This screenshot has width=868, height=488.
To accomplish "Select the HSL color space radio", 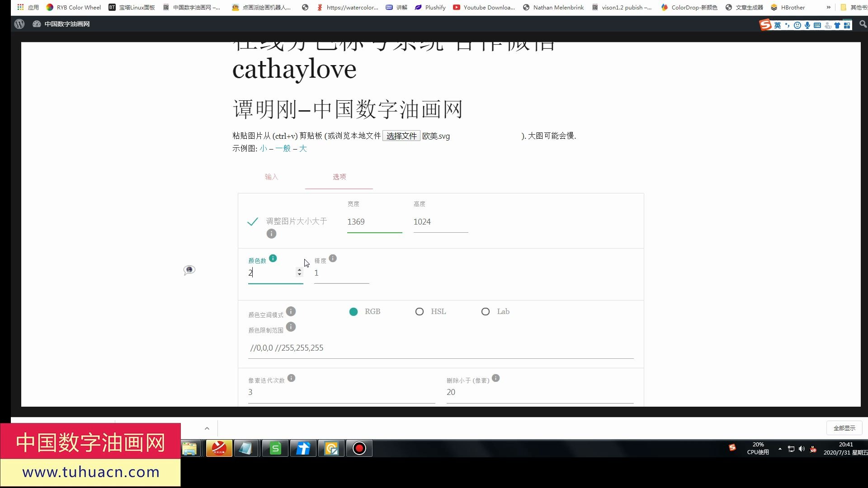I will point(420,312).
